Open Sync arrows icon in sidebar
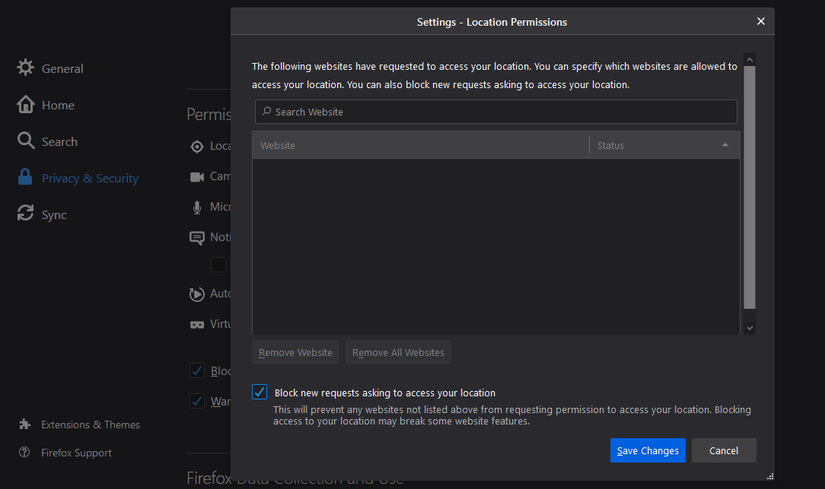Viewport: 825px width, 489px height. (x=25, y=213)
